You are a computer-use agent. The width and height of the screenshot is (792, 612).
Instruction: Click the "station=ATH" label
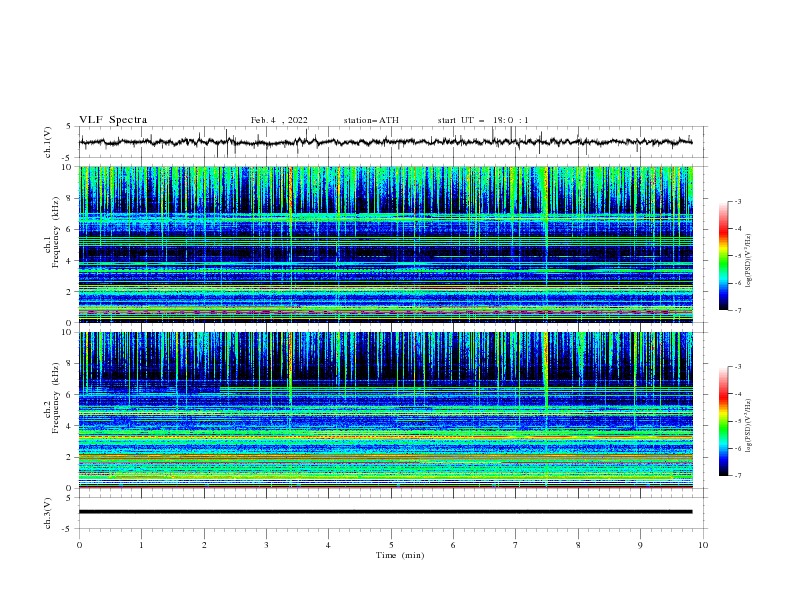pos(371,120)
